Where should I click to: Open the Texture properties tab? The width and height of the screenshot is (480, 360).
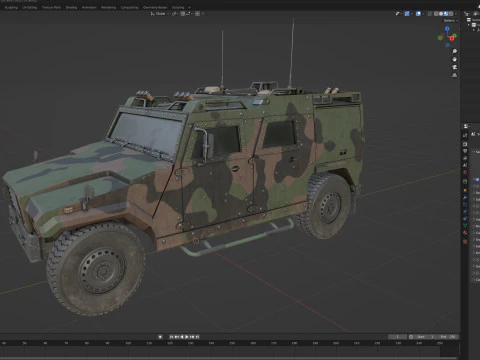(x=465, y=241)
